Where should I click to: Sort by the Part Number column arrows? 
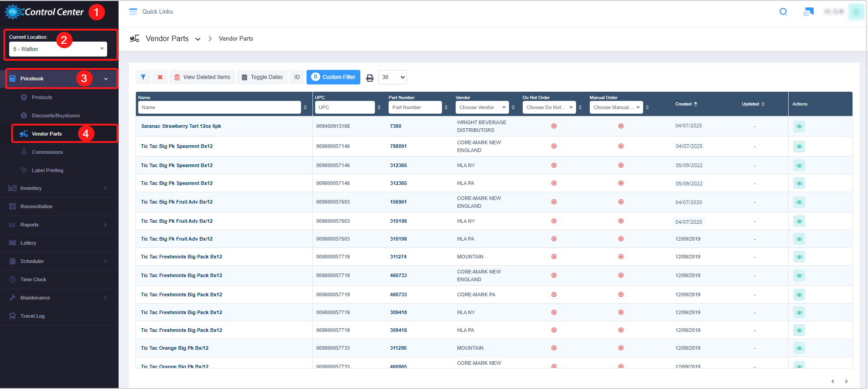click(446, 107)
